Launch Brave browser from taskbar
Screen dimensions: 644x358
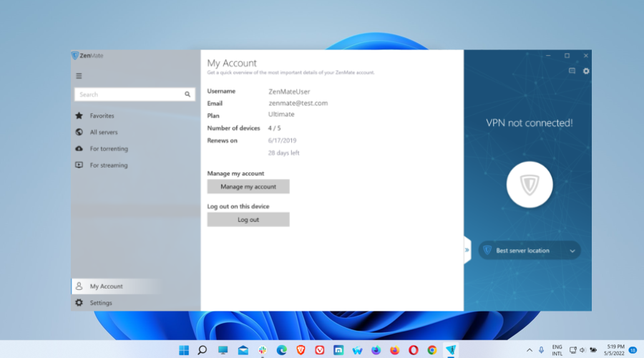(301, 350)
